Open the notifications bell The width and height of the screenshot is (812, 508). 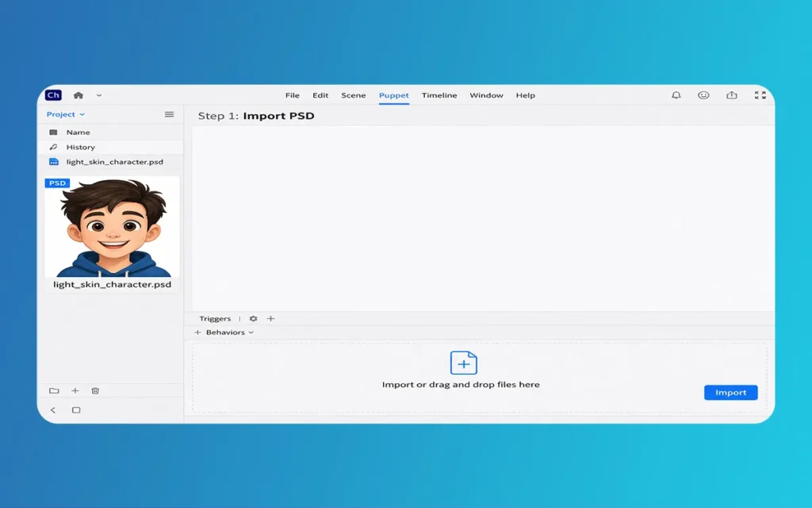(676, 95)
